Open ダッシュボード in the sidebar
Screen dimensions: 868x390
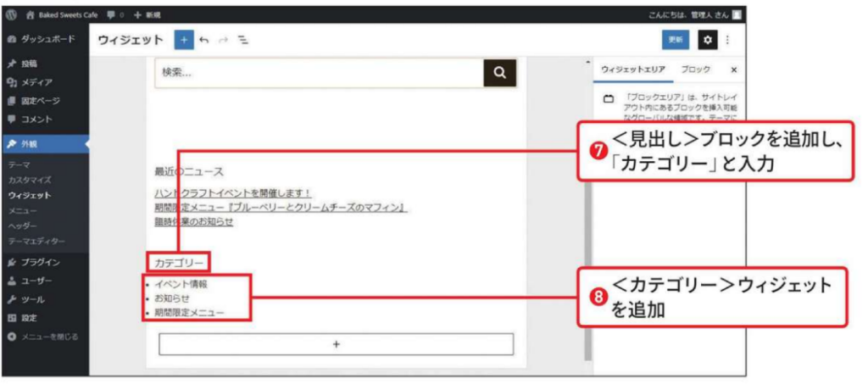(47, 39)
